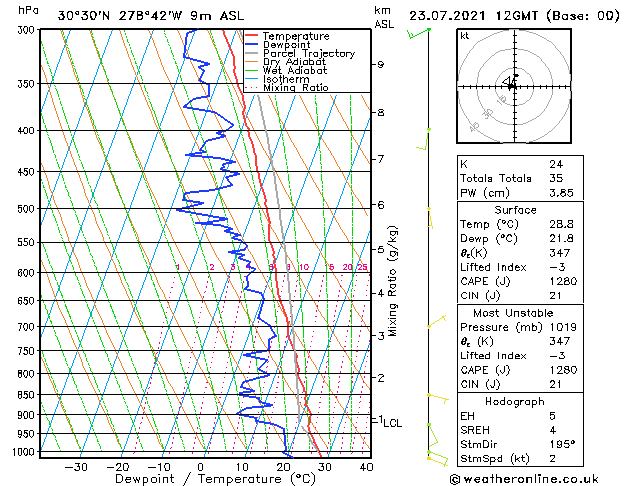Click the LCL marker label
Viewport: 629px width, 486px height.
[x=392, y=423]
